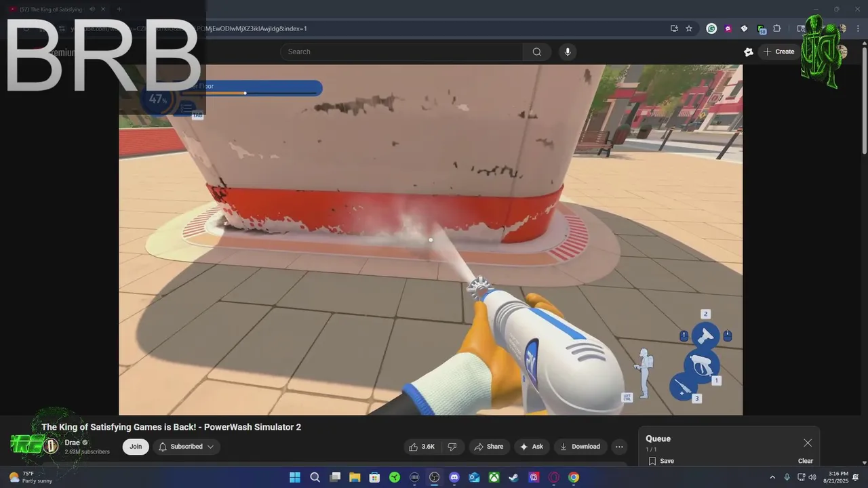Screen dimensions: 868x488
Task: Share the video
Action: 489,447
